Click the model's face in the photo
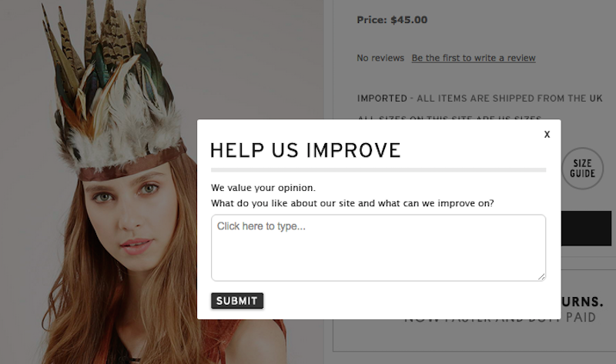616x364 pixels. click(127, 212)
